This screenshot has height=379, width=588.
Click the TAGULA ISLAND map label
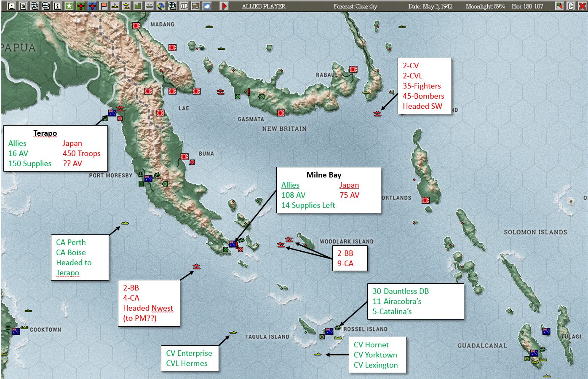(267, 337)
